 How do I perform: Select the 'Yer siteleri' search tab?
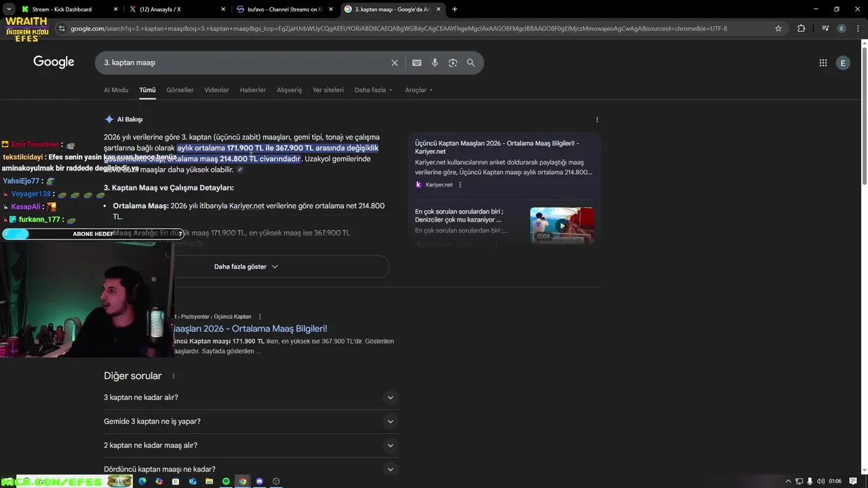click(x=328, y=90)
